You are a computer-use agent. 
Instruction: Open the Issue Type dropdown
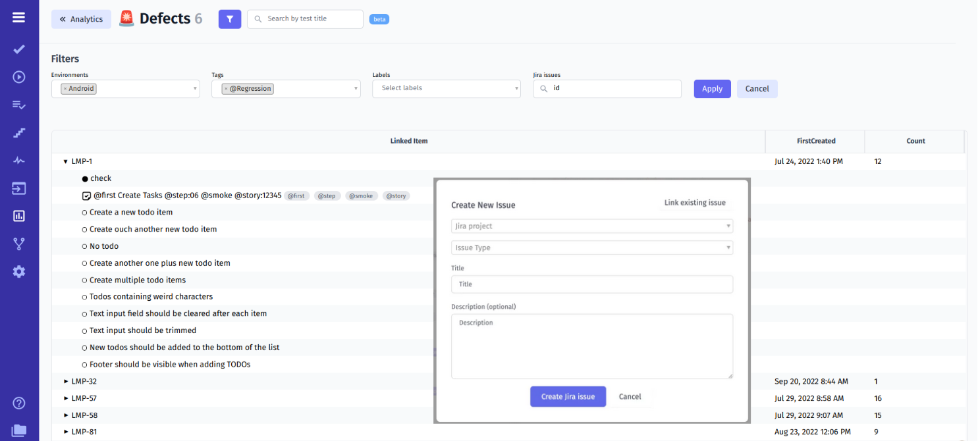[x=591, y=248]
